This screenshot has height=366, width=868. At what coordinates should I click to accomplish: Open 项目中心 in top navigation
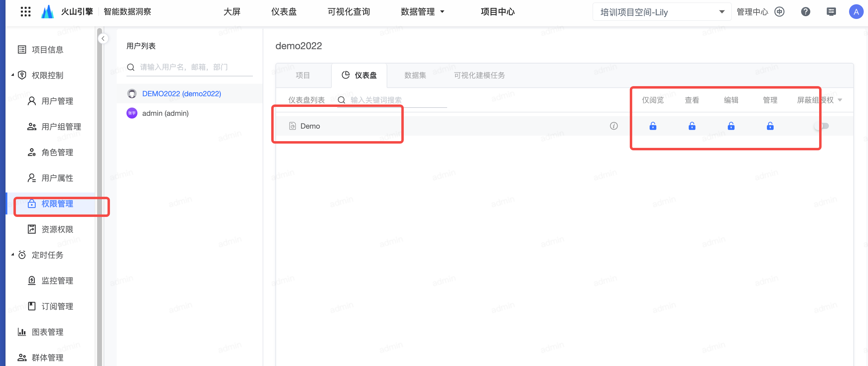(x=498, y=12)
